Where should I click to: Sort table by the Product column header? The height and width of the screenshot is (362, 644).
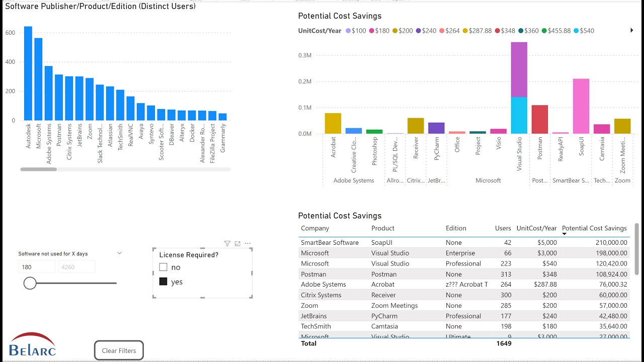tap(383, 228)
